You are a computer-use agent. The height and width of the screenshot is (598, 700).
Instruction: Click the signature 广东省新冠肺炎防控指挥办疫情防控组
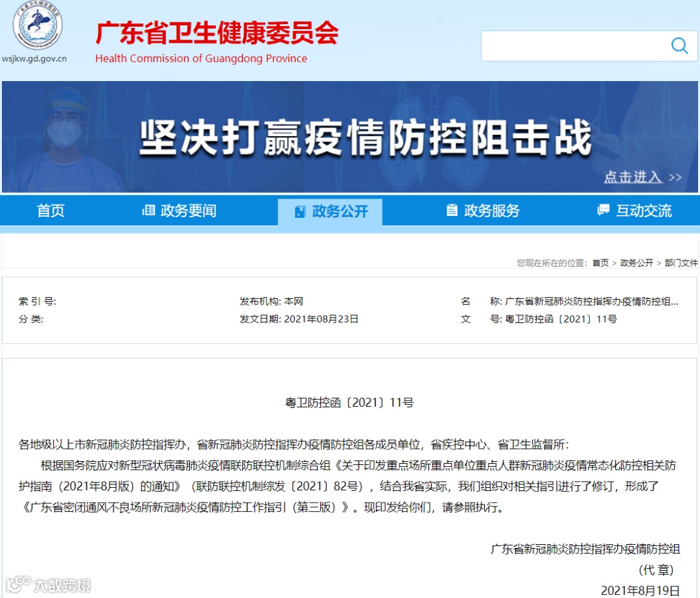(585, 549)
